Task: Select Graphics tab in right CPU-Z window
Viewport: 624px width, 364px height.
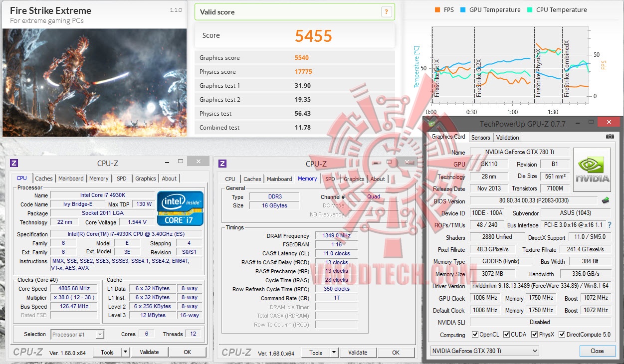Action: (x=354, y=179)
